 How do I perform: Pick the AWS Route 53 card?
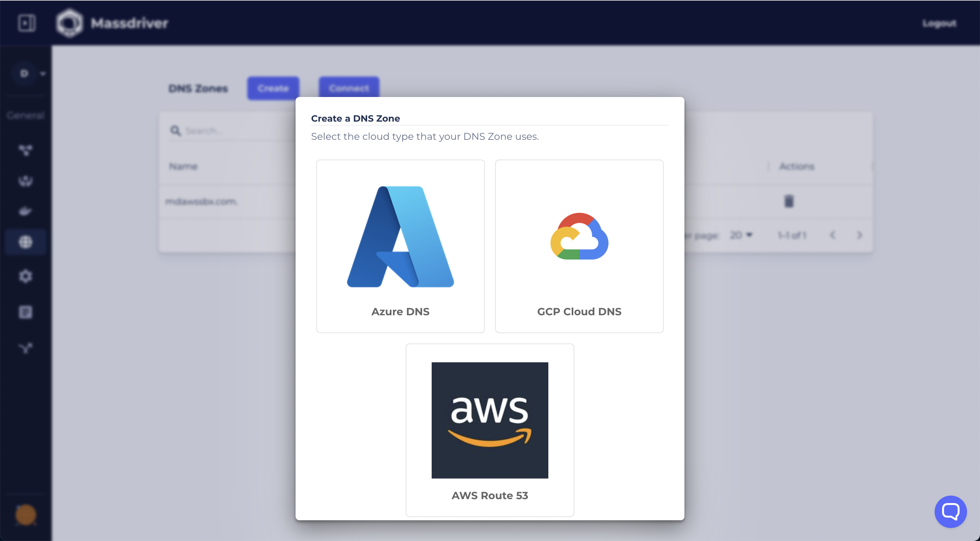pos(490,430)
